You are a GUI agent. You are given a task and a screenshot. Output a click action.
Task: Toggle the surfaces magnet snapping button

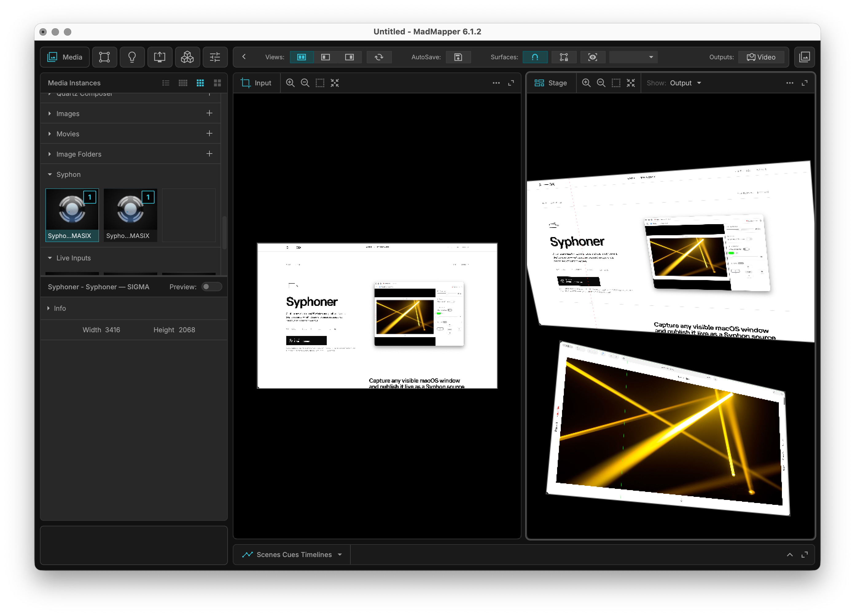click(535, 57)
